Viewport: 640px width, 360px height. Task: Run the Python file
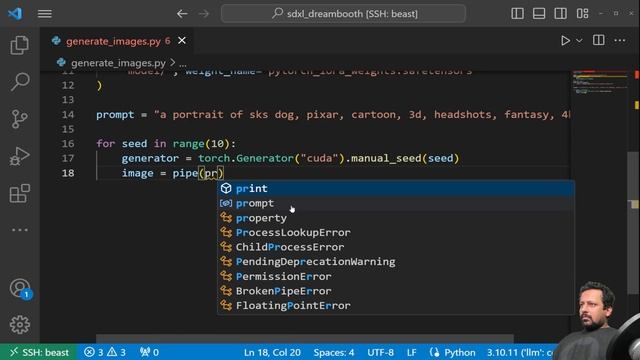565,40
